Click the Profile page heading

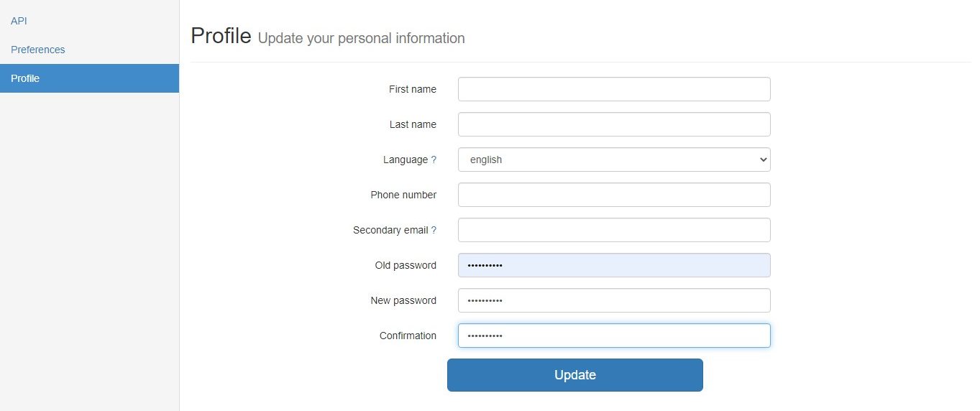(220, 35)
